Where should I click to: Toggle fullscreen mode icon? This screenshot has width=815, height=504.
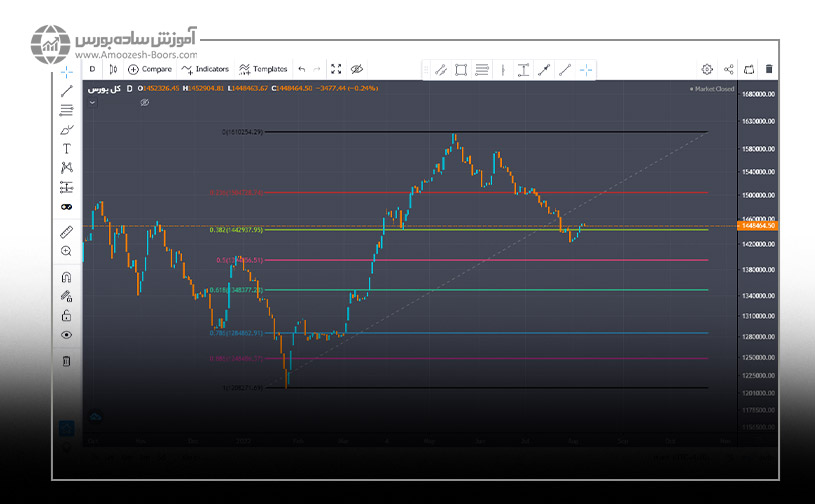pos(336,69)
